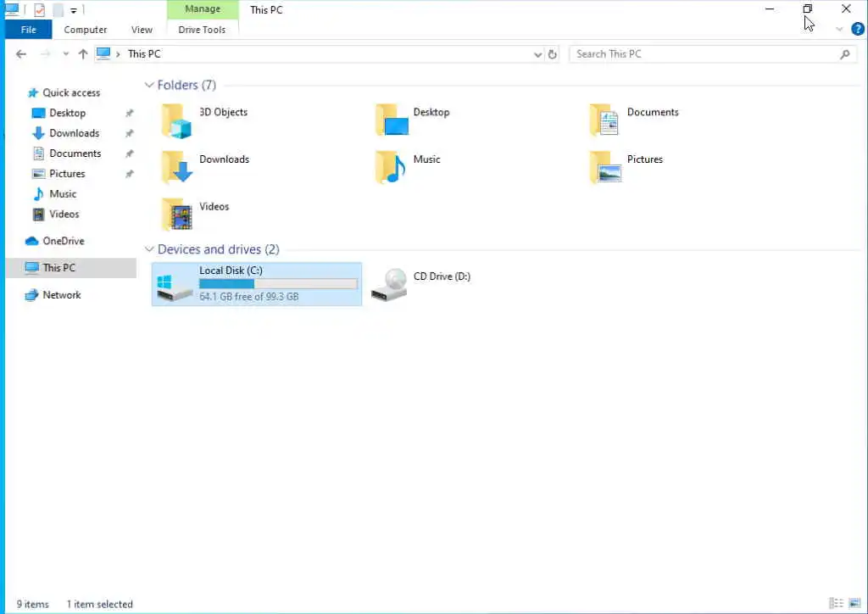Click the This PC icon in address bar
This screenshot has width=868, height=614.
pos(103,53)
